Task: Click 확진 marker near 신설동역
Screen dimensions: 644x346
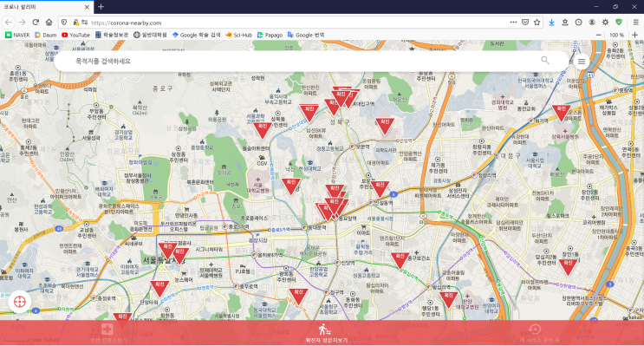Action: [380, 189]
